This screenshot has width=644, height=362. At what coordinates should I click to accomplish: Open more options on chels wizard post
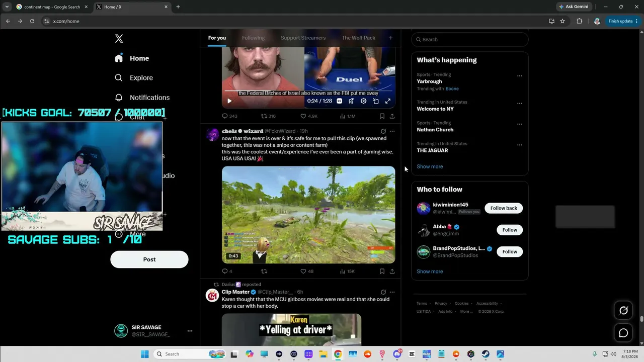click(x=392, y=131)
